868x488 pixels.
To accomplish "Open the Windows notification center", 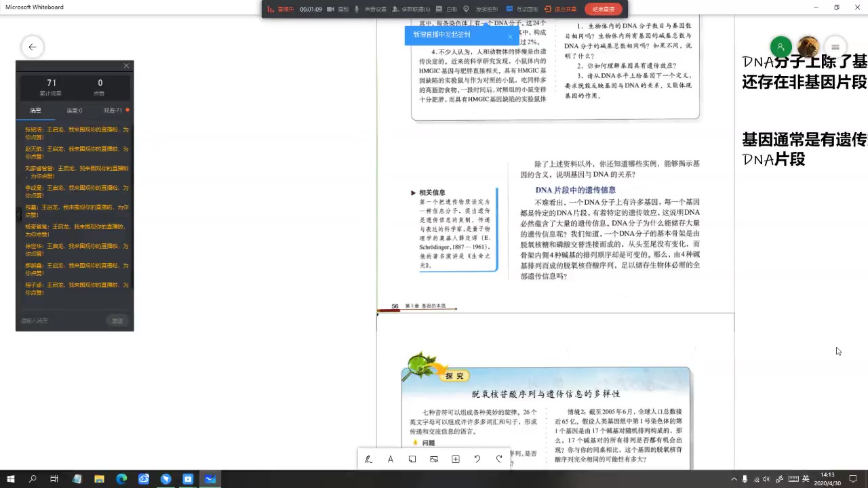I will [x=853, y=479].
